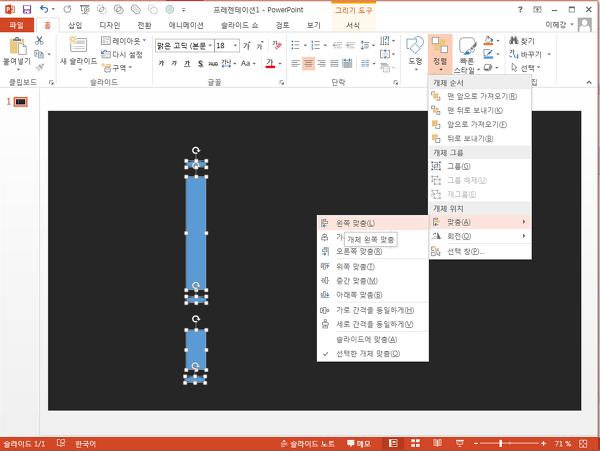Click the zoom slider handle

click(x=501, y=444)
